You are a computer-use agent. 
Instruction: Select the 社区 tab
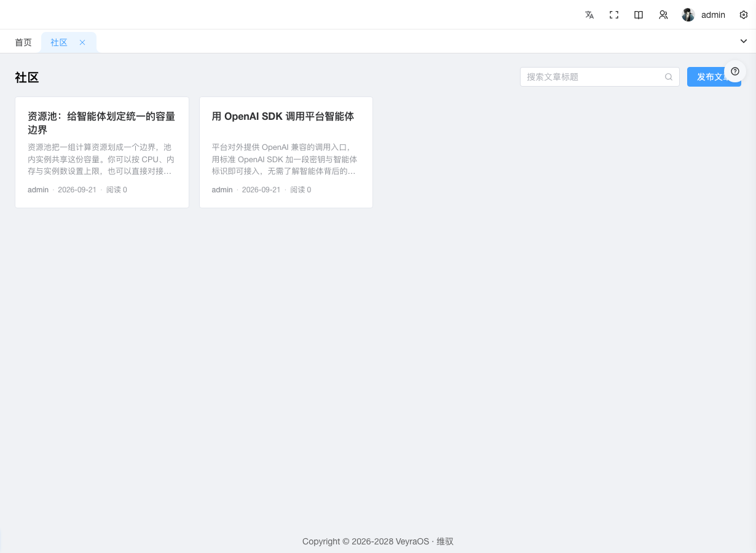coord(59,42)
